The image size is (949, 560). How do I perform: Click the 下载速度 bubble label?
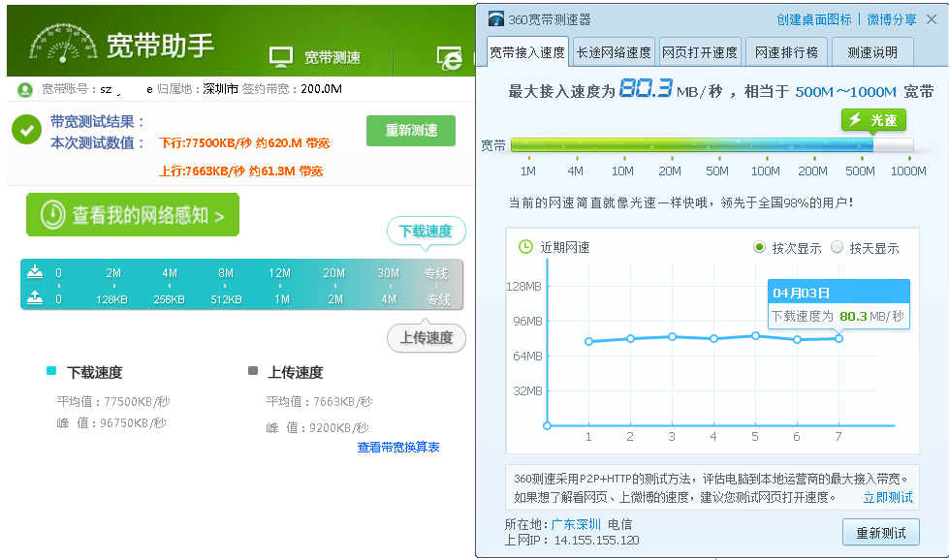tap(427, 231)
